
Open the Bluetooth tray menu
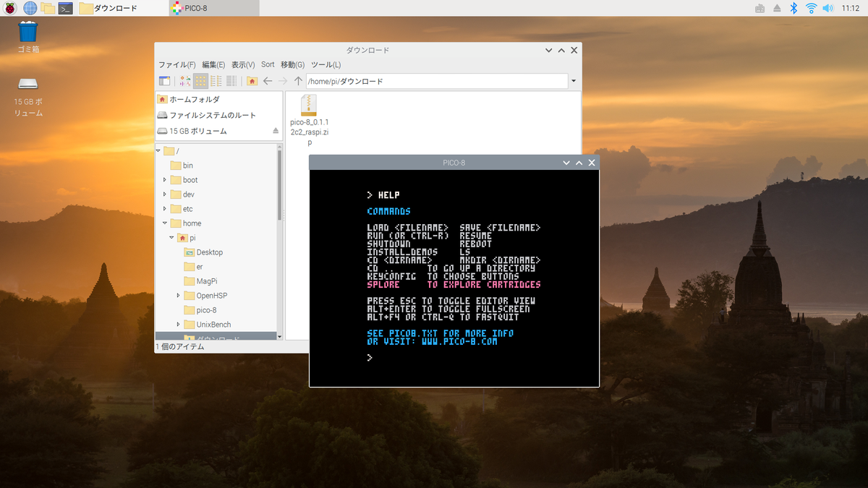[x=793, y=8]
